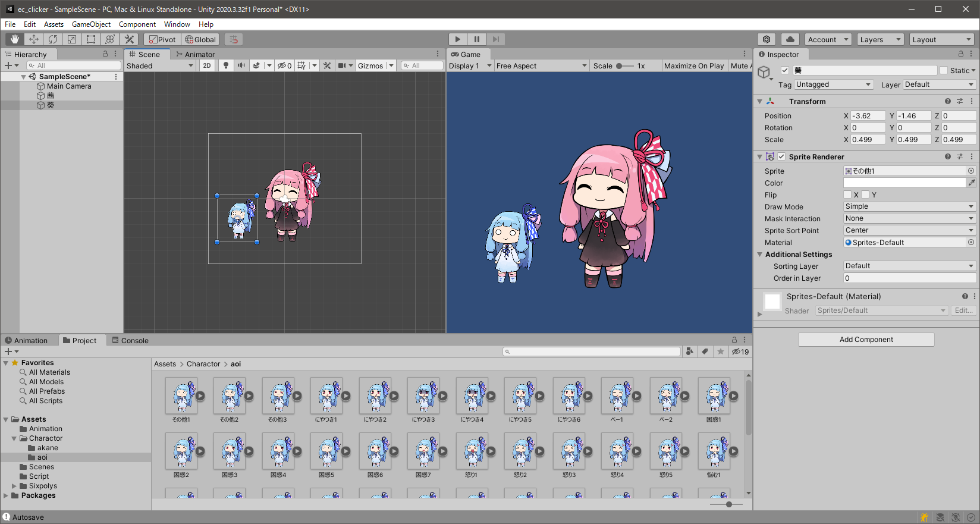Click the Sprite Renderer color swatch
This screenshot has width=980, height=524.
click(904, 183)
